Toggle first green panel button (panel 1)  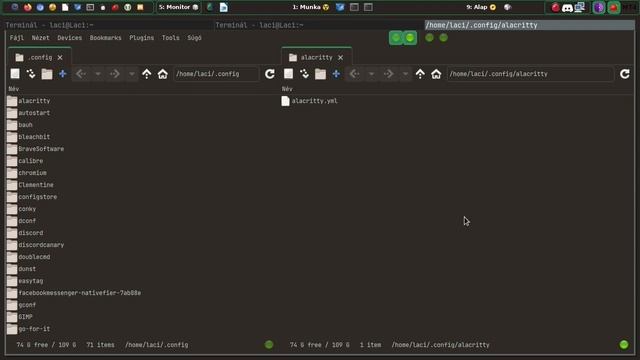pyautogui.click(x=396, y=38)
